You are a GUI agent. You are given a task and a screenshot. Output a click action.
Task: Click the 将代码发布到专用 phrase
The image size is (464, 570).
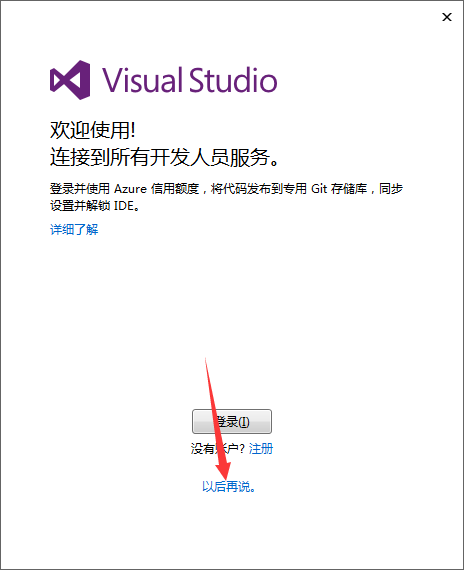tap(259, 189)
